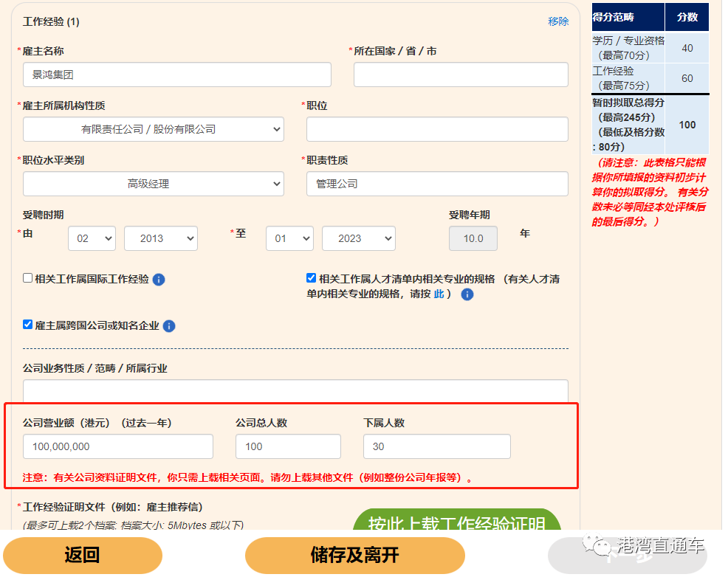Viewport: 728px width, 577px height.
Task: Open the info tooltip beside the 人才清单 checkbox
Action: tap(467, 294)
